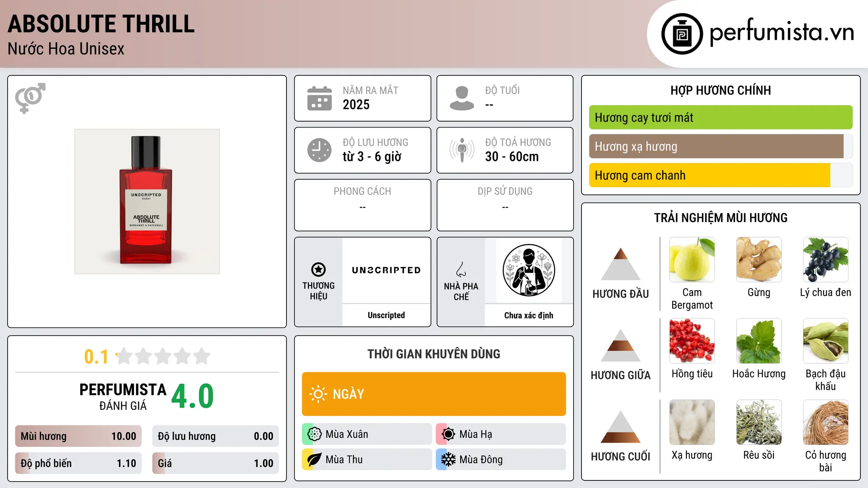Click the PHONG CÁCH label
Image resolution: width=868 pixels, height=488 pixels.
(x=362, y=191)
